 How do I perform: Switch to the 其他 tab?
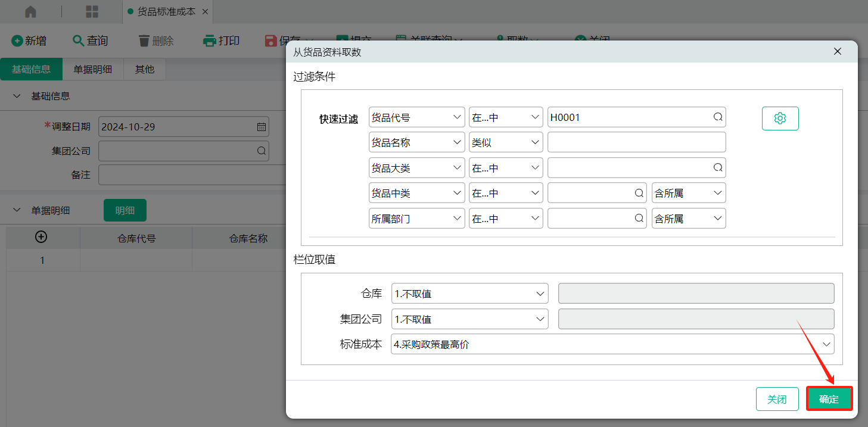(144, 70)
